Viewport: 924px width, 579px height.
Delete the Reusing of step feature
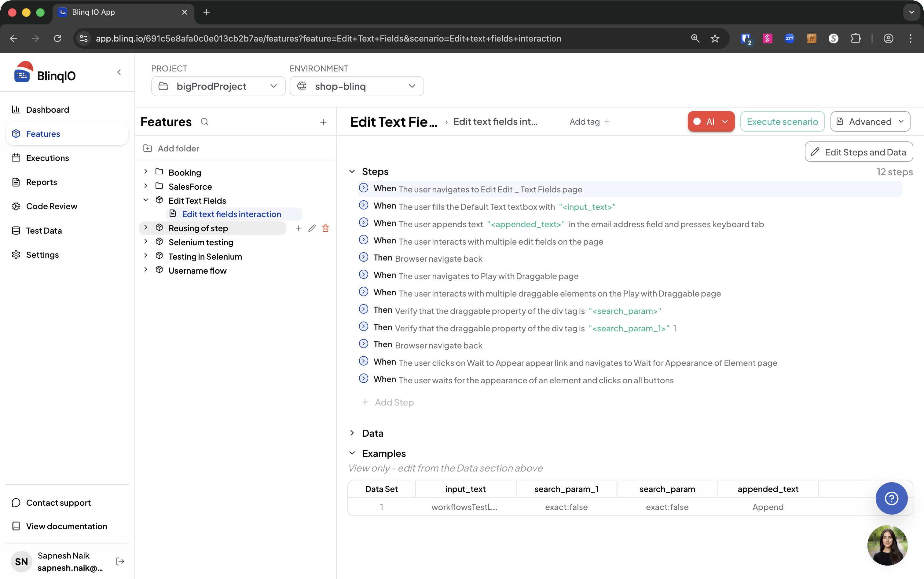[325, 228]
